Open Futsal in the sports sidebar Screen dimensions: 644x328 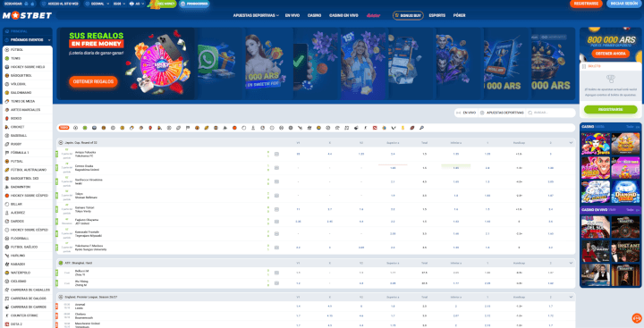[28, 162]
